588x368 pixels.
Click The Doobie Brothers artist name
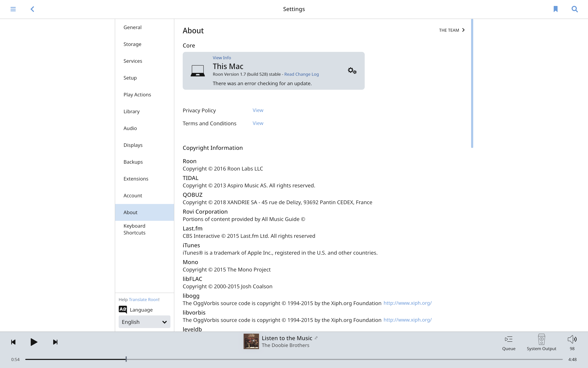(285, 345)
